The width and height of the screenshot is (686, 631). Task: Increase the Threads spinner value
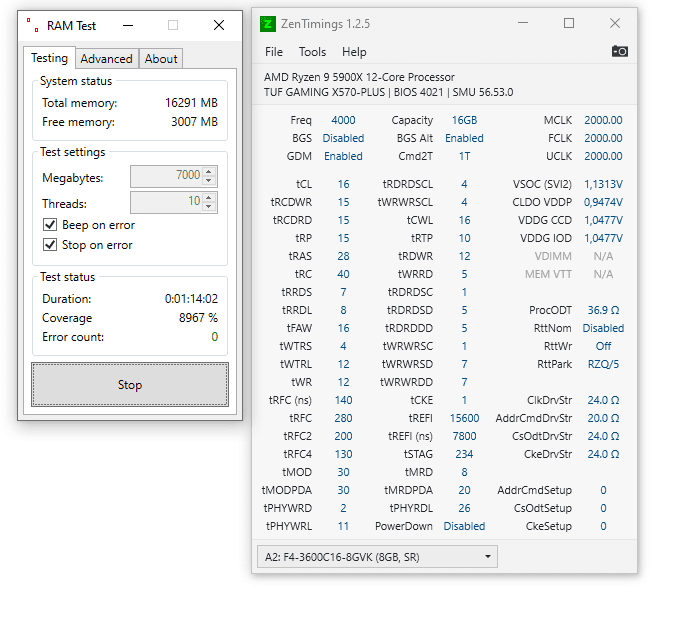(x=209, y=197)
